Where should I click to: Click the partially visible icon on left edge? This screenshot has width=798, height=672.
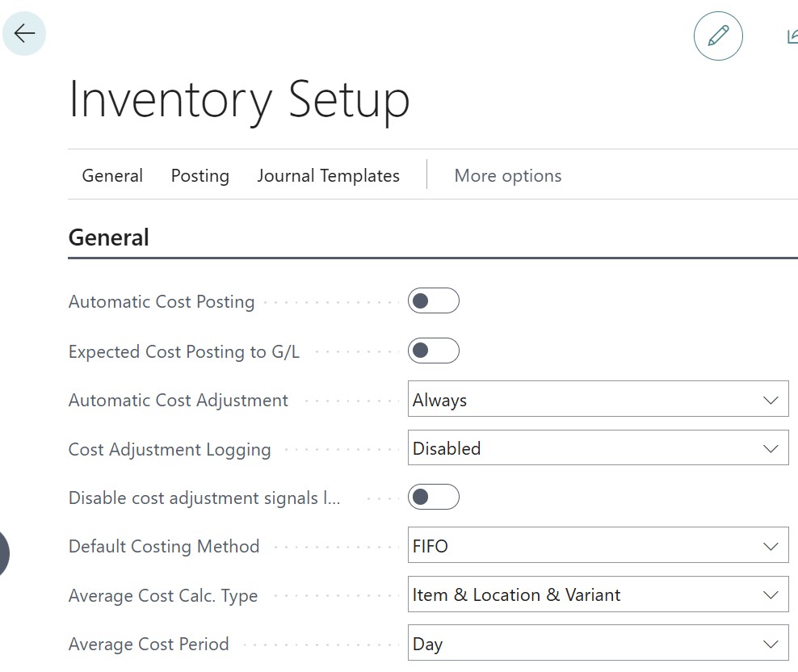pyautogui.click(x=3, y=554)
